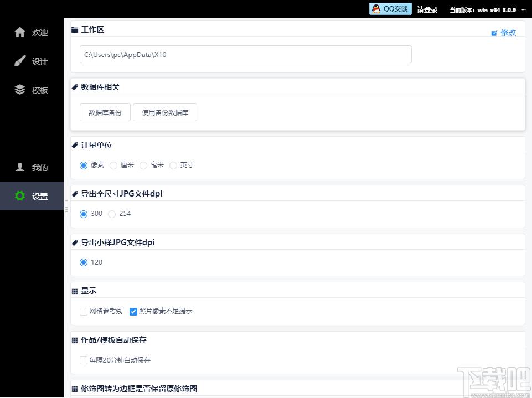Select 像素 as measurement unit

[84, 166]
